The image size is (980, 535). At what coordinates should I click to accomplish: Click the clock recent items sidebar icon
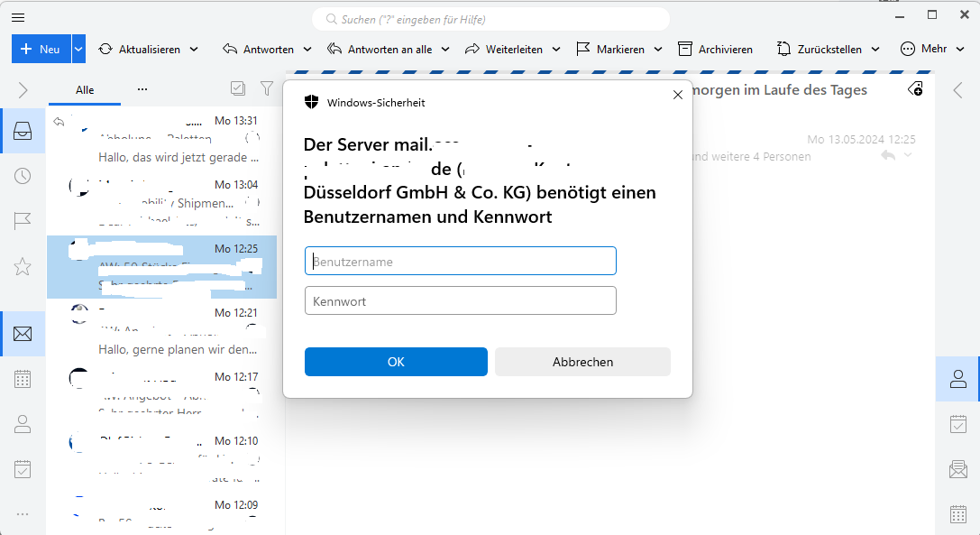tap(23, 176)
